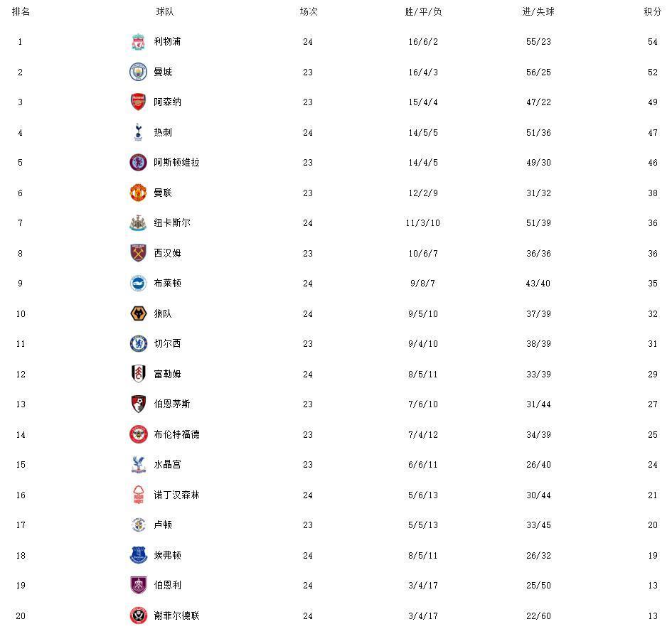Screen dimensions: 672x629
Task: Select the Arsenal crest icon
Action: point(138,102)
